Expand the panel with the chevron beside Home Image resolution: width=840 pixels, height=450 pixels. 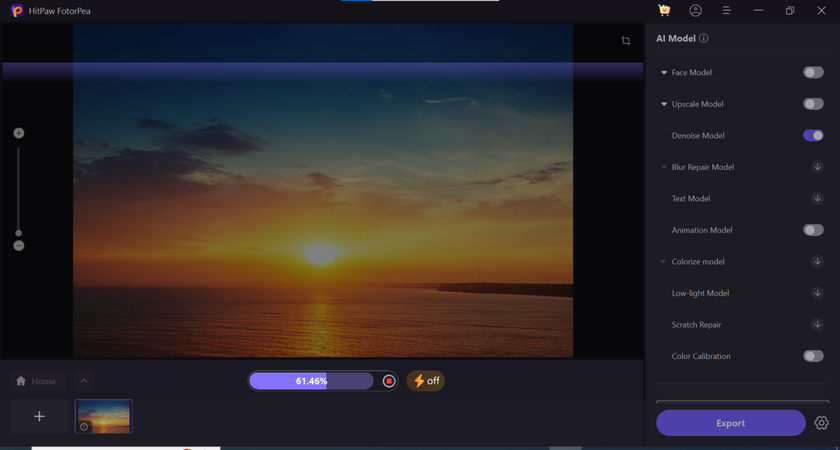pyautogui.click(x=84, y=381)
